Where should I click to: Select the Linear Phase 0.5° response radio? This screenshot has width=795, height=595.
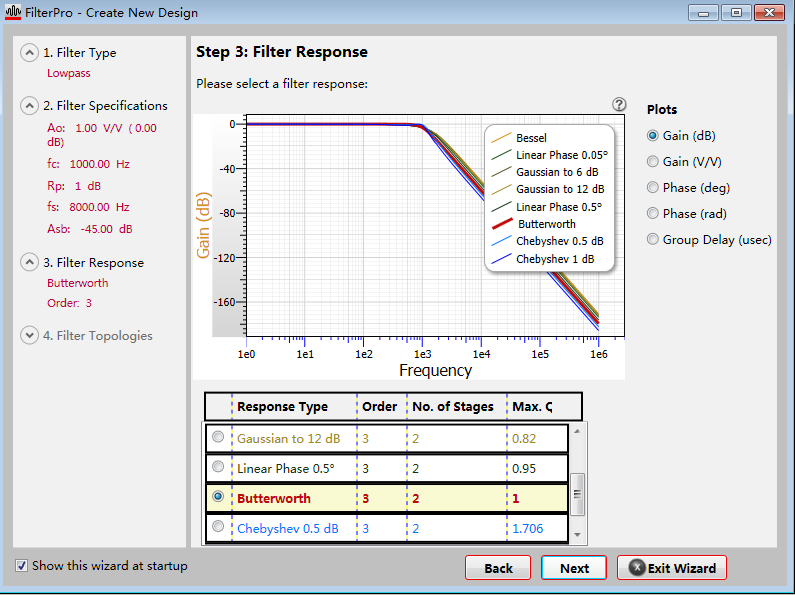tap(218, 467)
